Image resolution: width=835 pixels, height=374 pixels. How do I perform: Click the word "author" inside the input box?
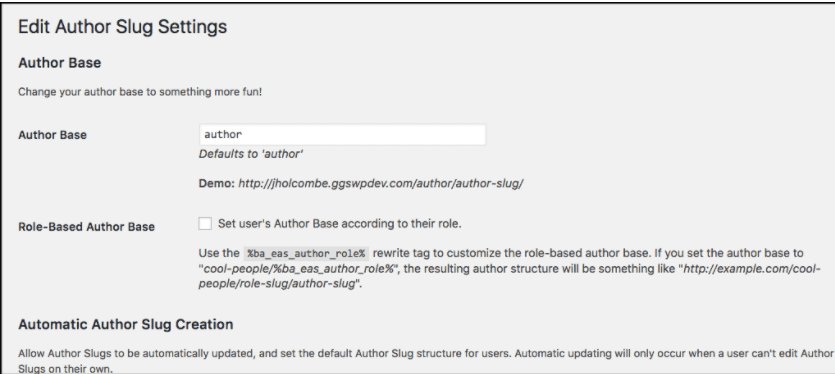pos(223,135)
